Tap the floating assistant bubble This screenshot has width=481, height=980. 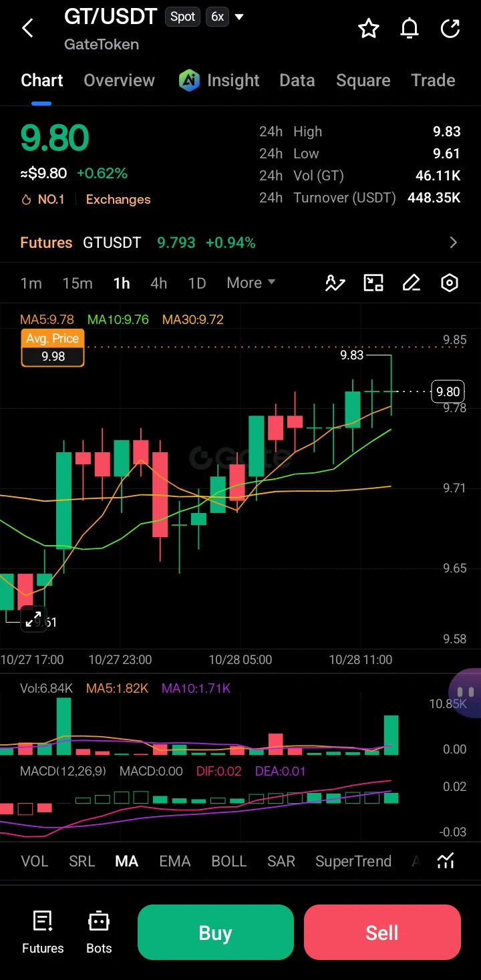(x=466, y=693)
